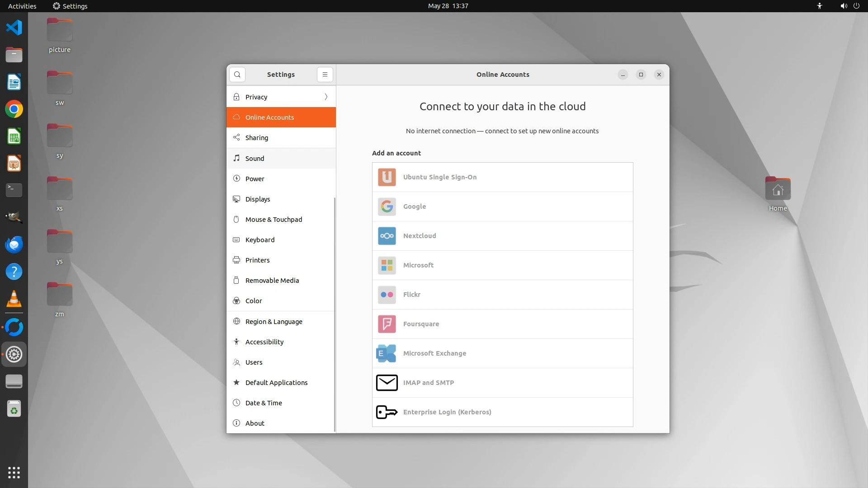Expand the Privacy submenu chevron
The width and height of the screenshot is (868, 488).
(326, 97)
